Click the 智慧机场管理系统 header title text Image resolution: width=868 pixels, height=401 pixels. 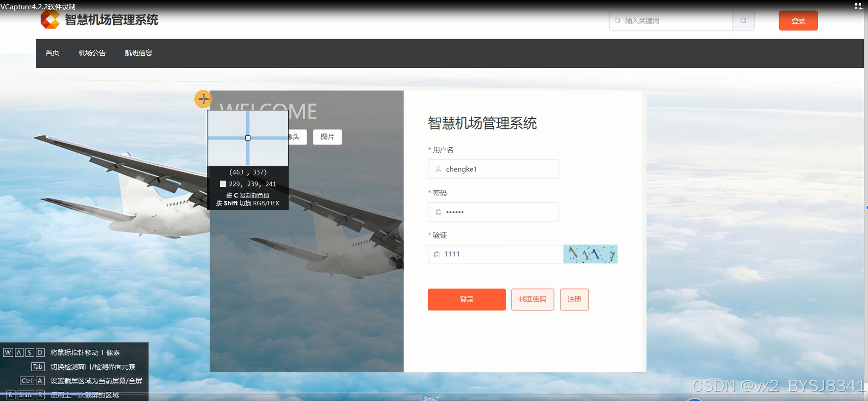click(111, 20)
